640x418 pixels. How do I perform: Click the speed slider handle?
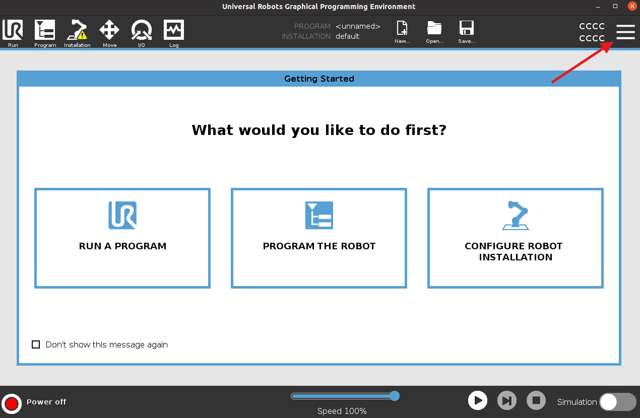pyautogui.click(x=394, y=396)
